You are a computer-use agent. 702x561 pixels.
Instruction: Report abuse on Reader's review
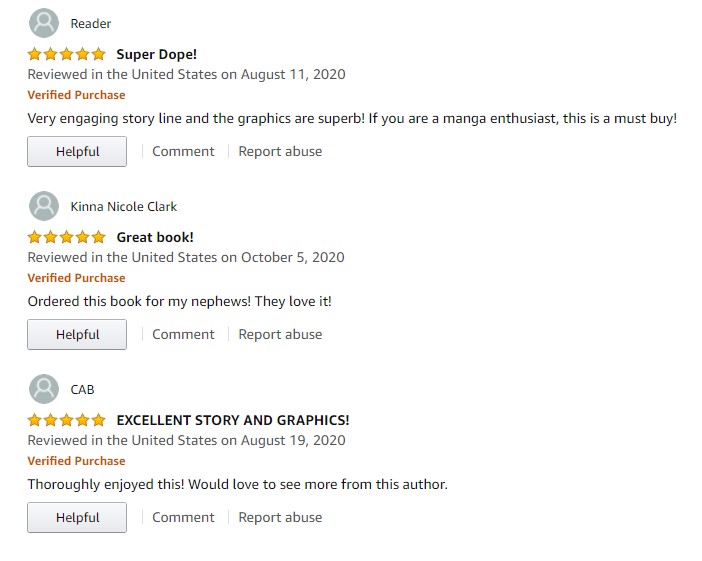(x=280, y=152)
